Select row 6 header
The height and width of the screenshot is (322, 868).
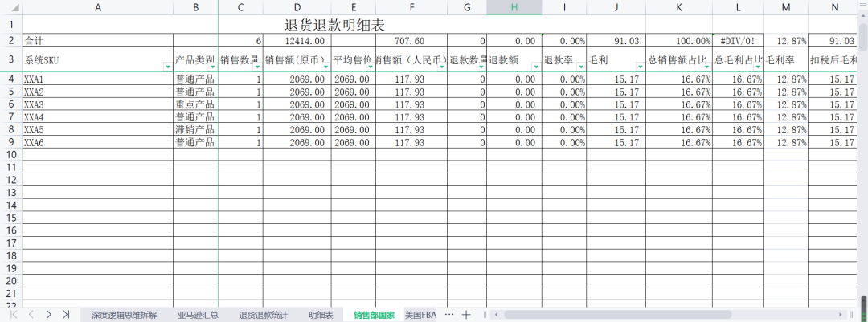point(11,104)
